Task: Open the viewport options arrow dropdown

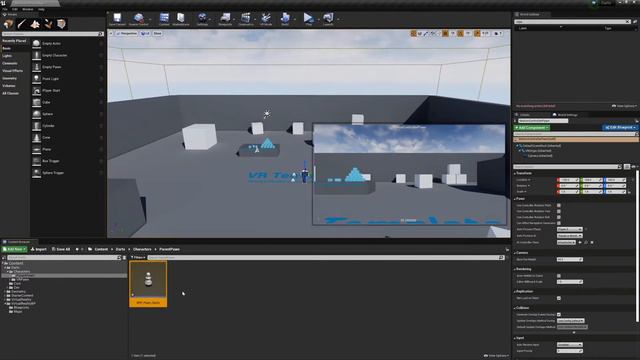Action: pyautogui.click(x=111, y=33)
